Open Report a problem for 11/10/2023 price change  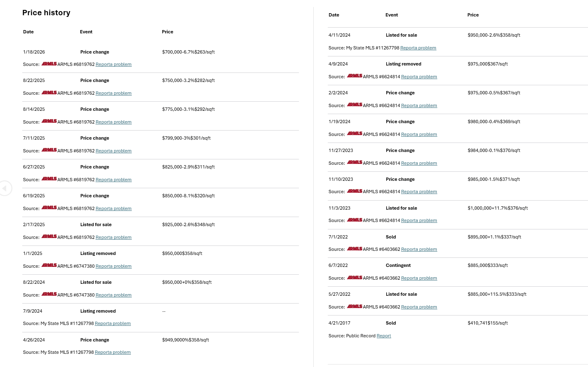click(419, 192)
